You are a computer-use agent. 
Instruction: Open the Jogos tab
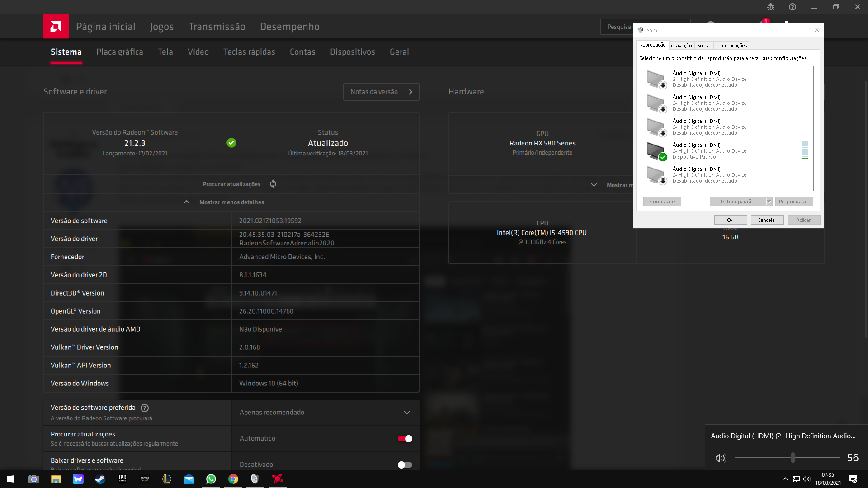pos(162,27)
